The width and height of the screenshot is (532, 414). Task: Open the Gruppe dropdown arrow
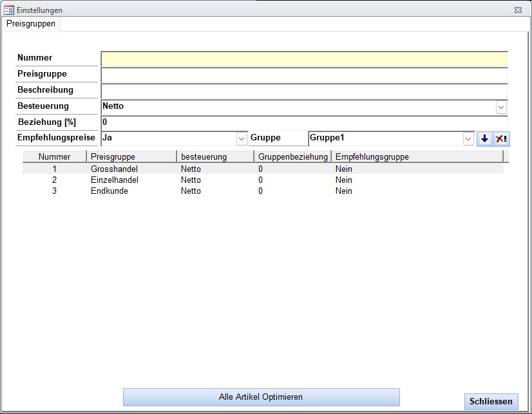(468, 138)
